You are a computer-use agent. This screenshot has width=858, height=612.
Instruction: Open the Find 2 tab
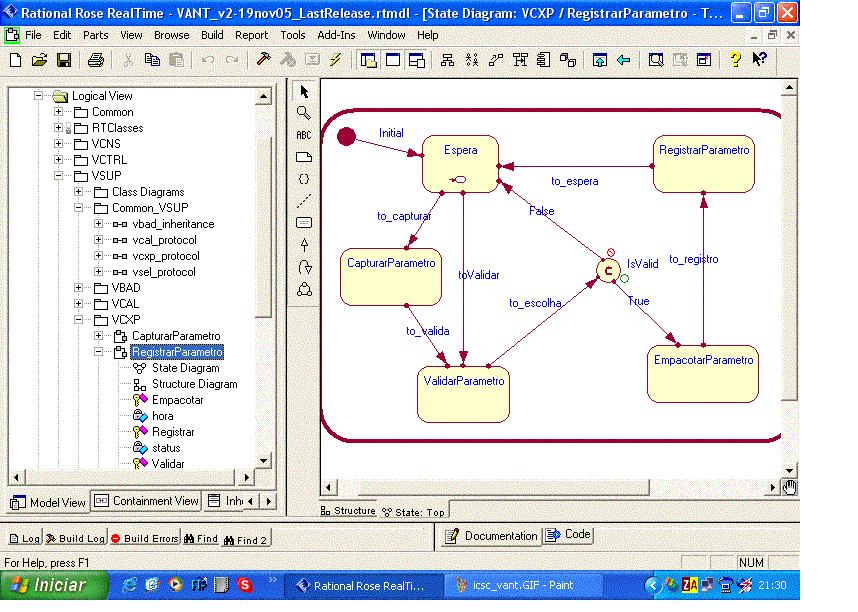pyautogui.click(x=246, y=540)
